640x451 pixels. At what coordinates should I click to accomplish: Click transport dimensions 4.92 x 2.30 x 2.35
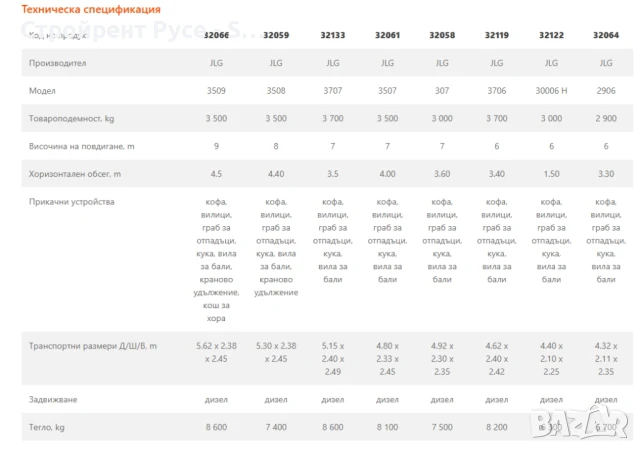coord(442,359)
